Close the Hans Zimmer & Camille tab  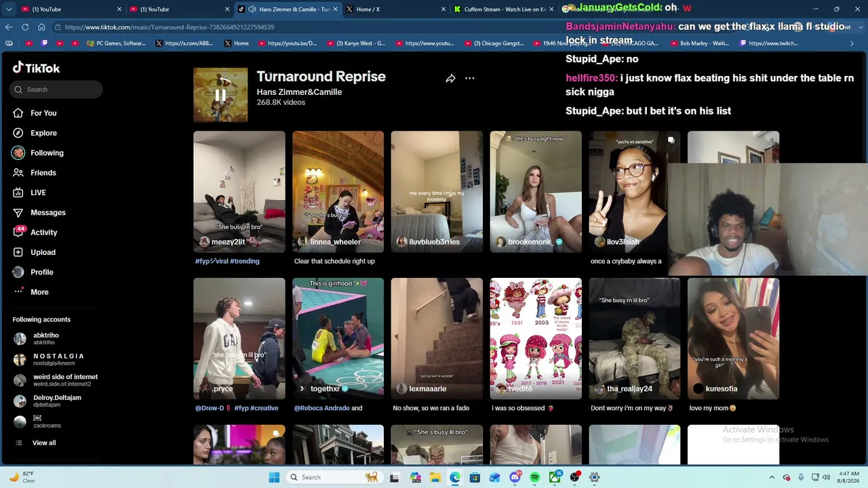335,9
